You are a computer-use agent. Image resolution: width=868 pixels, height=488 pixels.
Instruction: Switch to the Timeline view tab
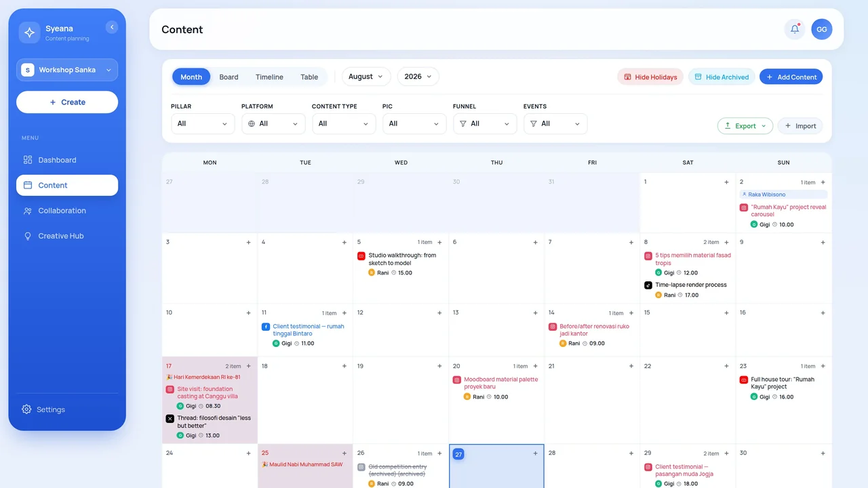(x=269, y=77)
